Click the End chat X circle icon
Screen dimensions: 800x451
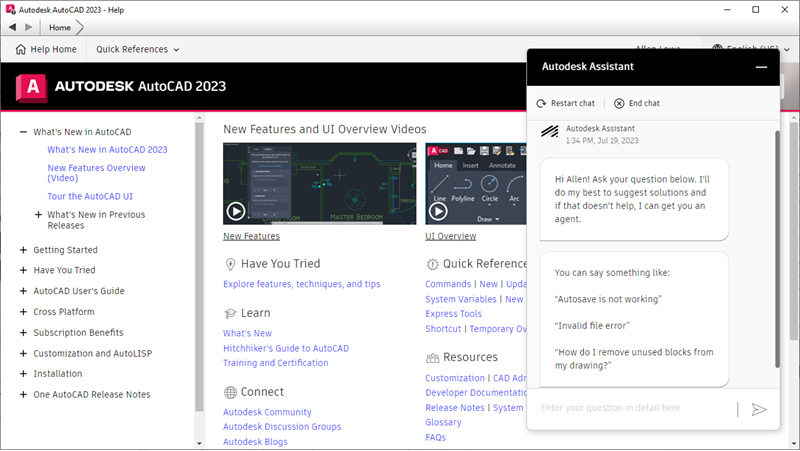coord(619,104)
